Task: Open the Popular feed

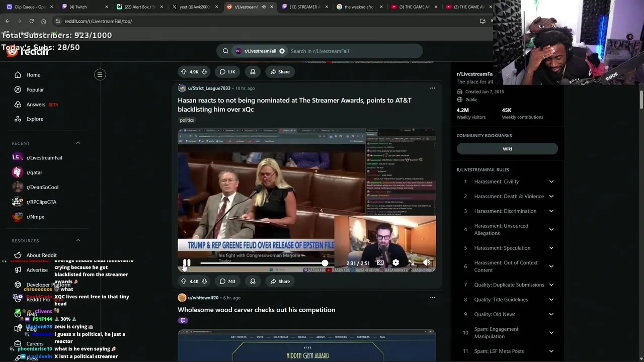Action: click(x=35, y=89)
